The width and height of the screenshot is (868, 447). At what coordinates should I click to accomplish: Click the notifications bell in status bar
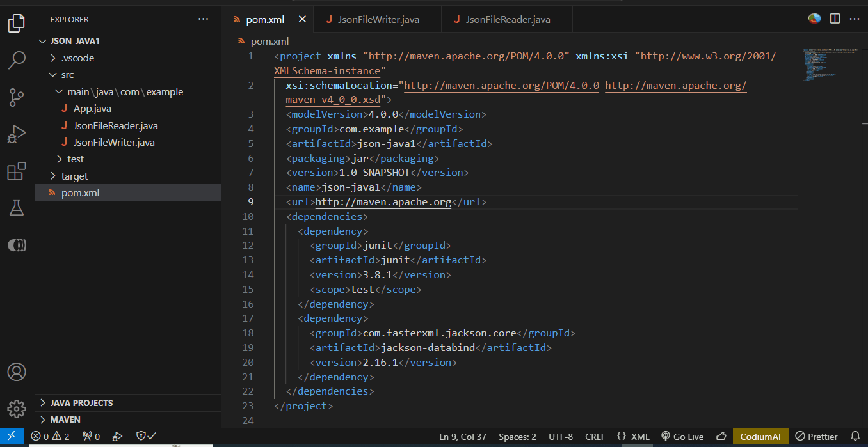(855, 437)
